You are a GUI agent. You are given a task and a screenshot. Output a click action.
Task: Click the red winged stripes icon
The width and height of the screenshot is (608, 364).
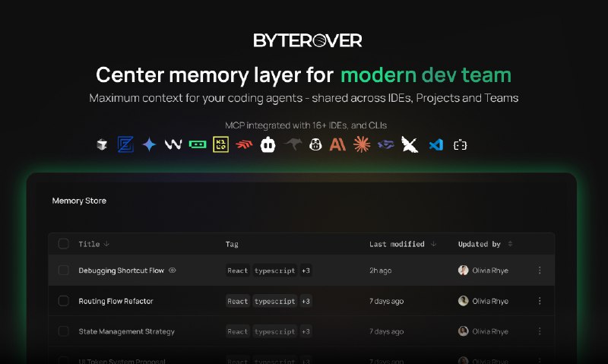point(244,145)
